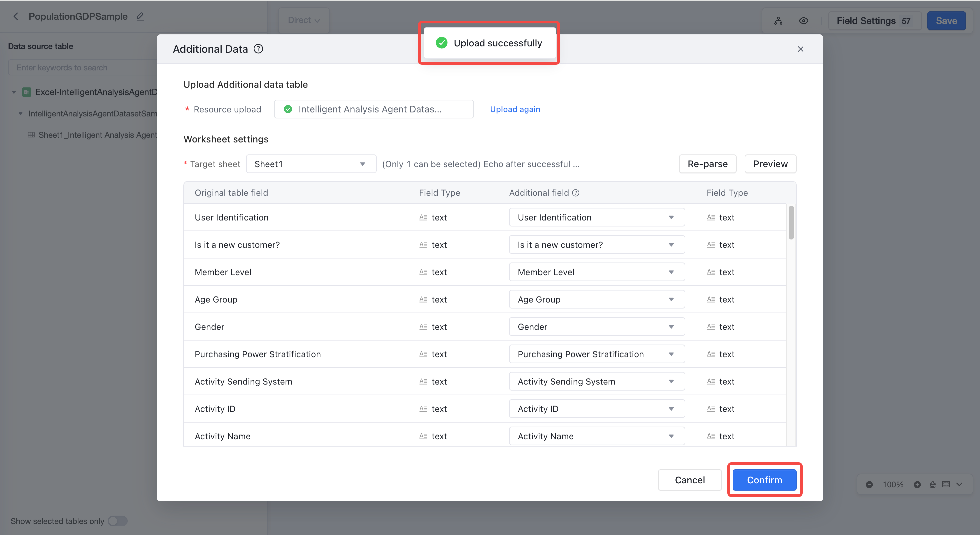The height and width of the screenshot is (535, 980).
Task: Open the Direct mode menu
Action: pos(304,20)
